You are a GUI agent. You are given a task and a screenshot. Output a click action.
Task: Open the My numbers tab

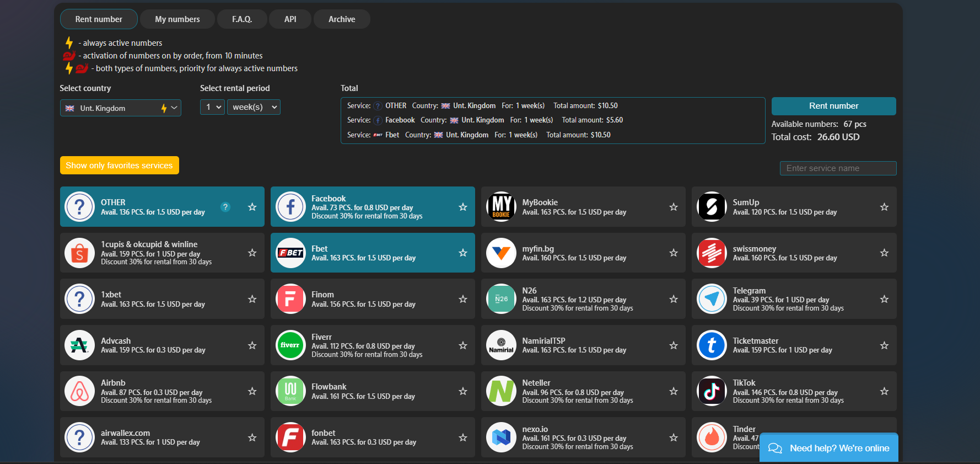pos(177,19)
